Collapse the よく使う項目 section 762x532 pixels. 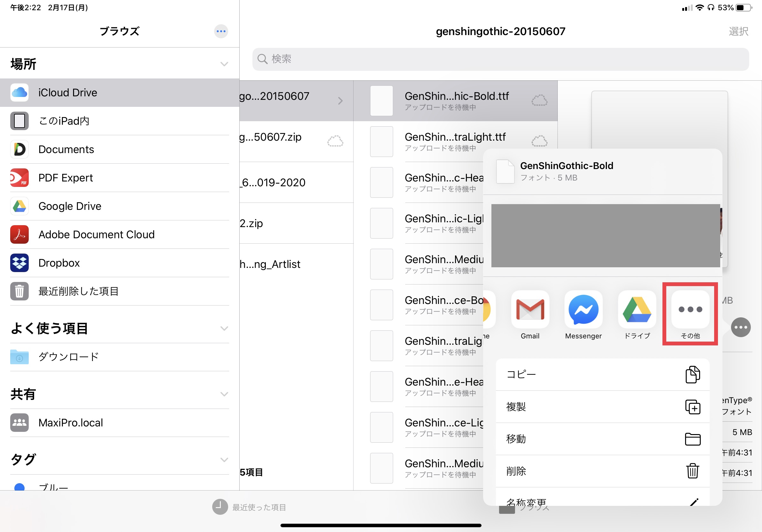pyautogui.click(x=224, y=329)
